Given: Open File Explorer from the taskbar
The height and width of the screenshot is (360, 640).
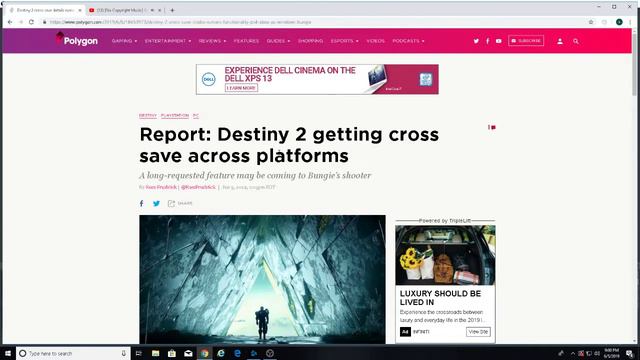Looking at the screenshot, I should point(156,353).
